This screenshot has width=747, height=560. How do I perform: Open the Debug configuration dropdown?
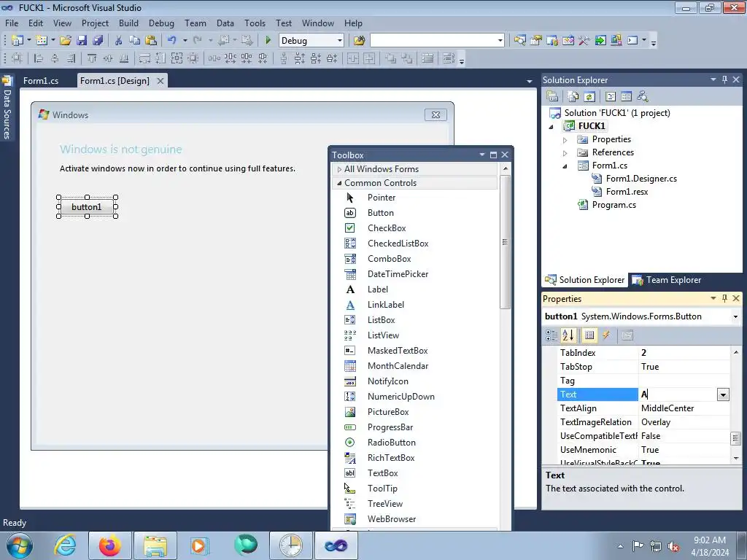[339, 41]
